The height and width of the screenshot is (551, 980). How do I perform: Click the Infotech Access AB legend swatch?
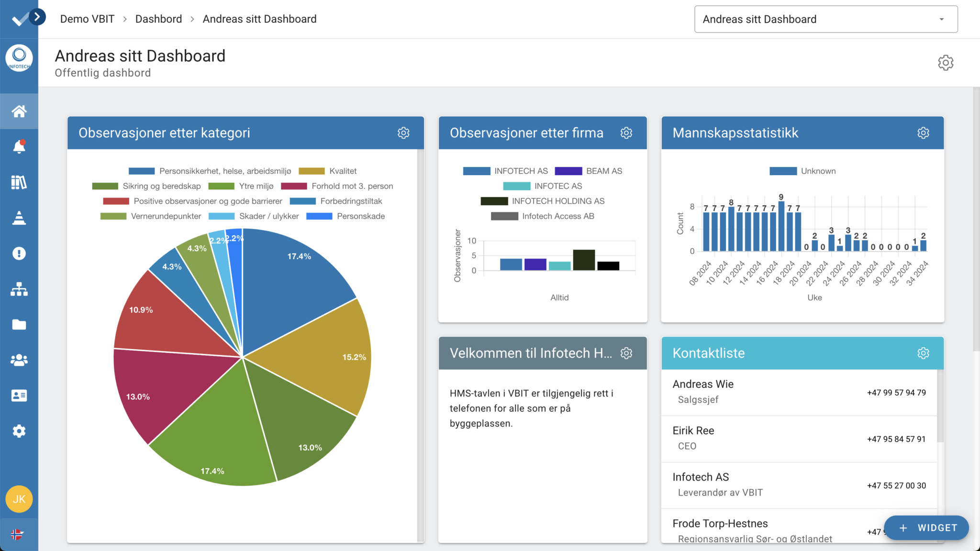(x=504, y=216)
